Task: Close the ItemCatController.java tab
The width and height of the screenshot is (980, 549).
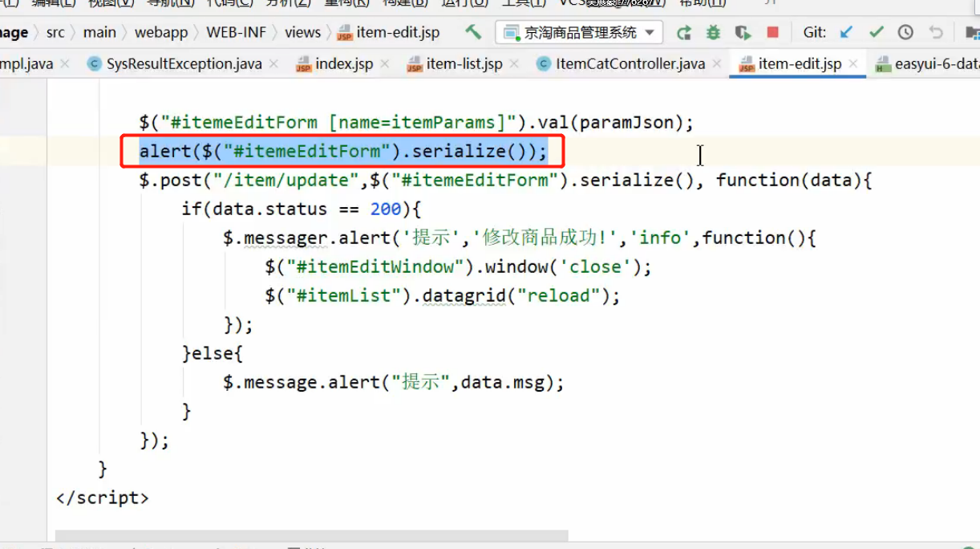Action: pos(717,63)
